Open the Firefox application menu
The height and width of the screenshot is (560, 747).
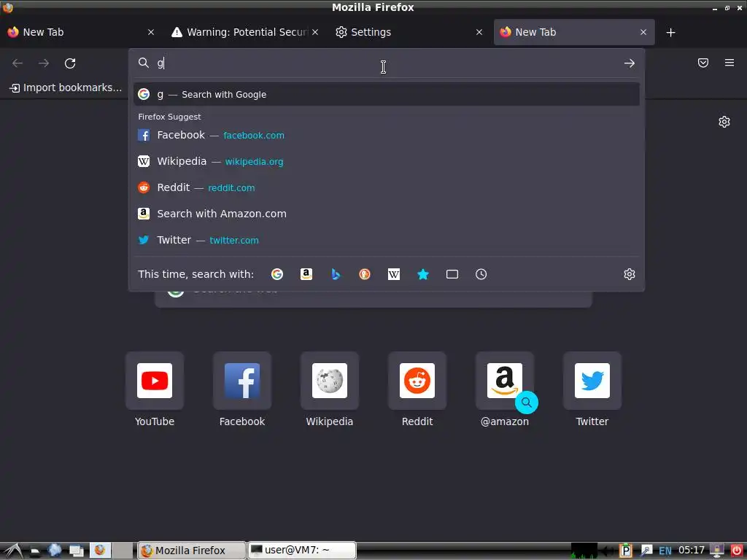729,63
